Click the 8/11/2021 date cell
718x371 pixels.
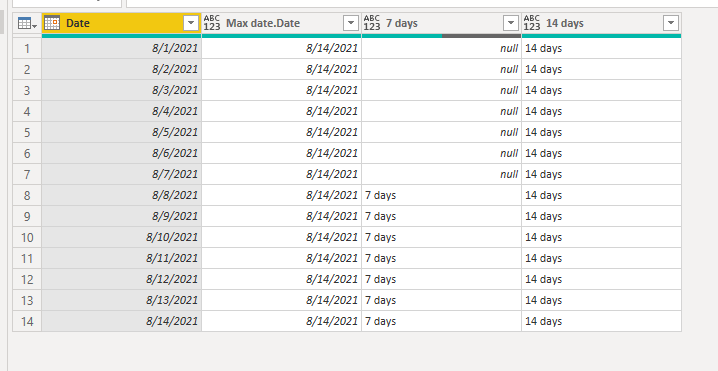[x=121, y=258]
